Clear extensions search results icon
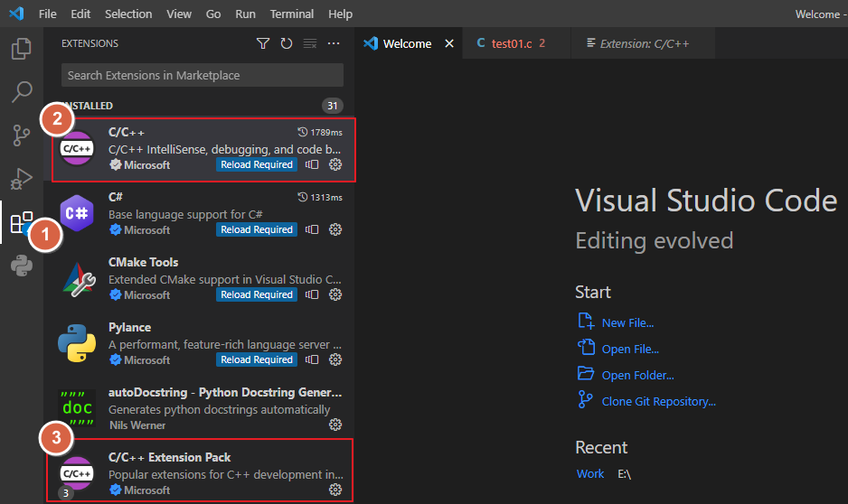 310,43
